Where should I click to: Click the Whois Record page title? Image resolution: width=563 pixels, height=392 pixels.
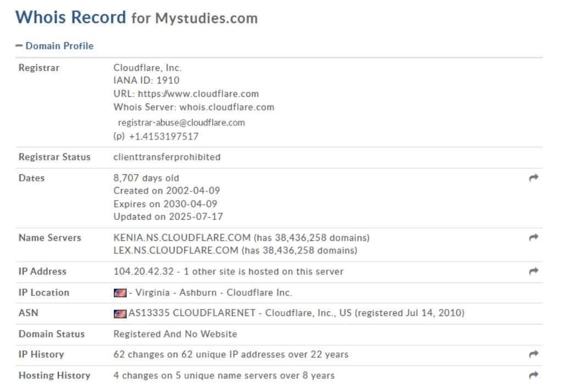click(x=71, y=17)
